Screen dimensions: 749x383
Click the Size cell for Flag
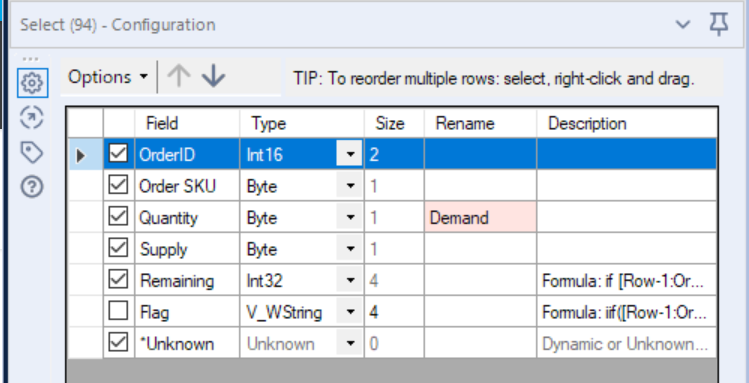click(x=394, y=312)
